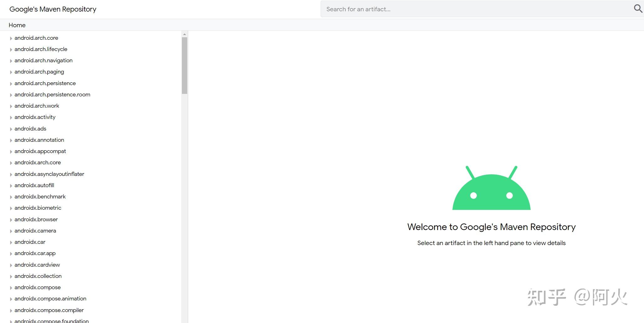Select the androidx.appcompat group label
This screenshot has width=644, height=323.
coord(40,151)
